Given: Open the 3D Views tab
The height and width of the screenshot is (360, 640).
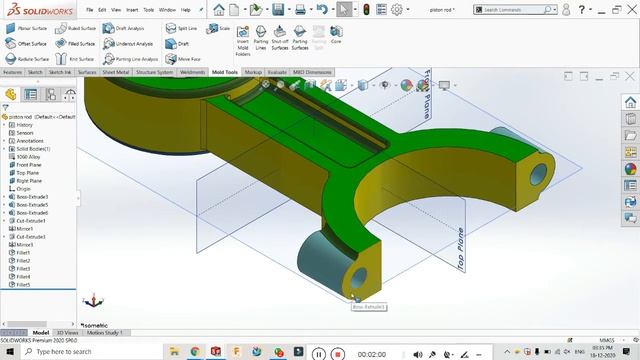Looking at the screenshot, I should tap(67, 333).
